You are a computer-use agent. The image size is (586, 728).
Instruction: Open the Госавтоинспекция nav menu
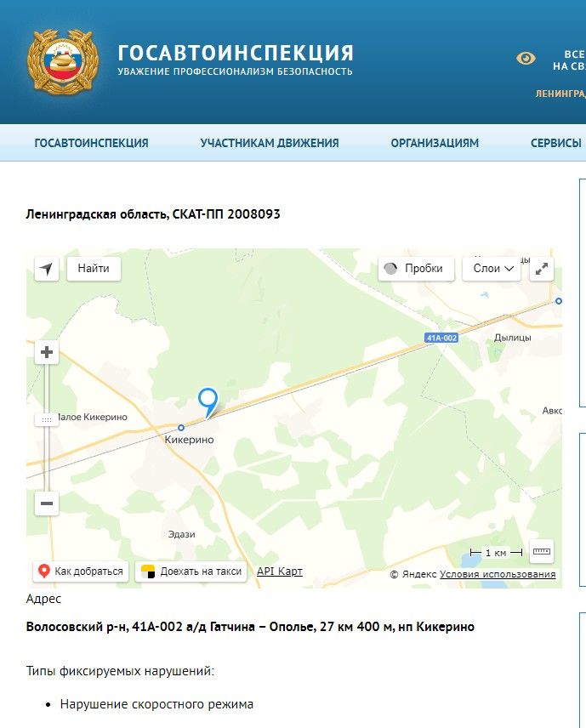(91, 143)
